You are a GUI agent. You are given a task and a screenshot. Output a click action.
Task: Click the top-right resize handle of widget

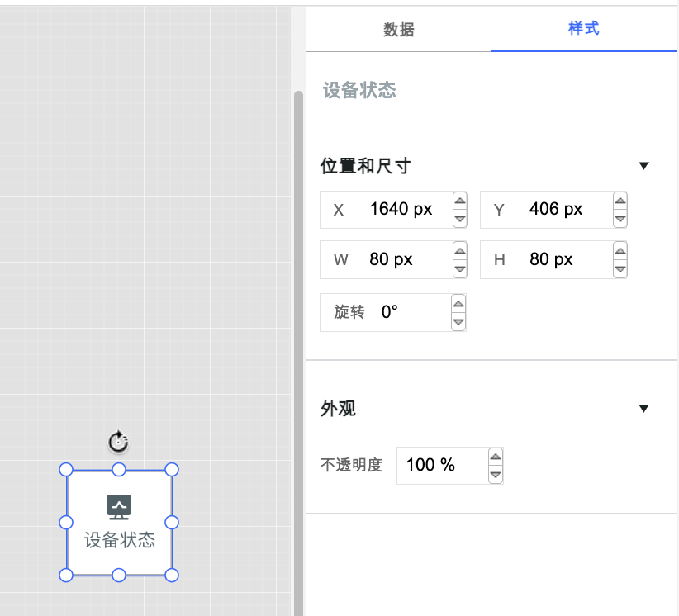point(172,469)
